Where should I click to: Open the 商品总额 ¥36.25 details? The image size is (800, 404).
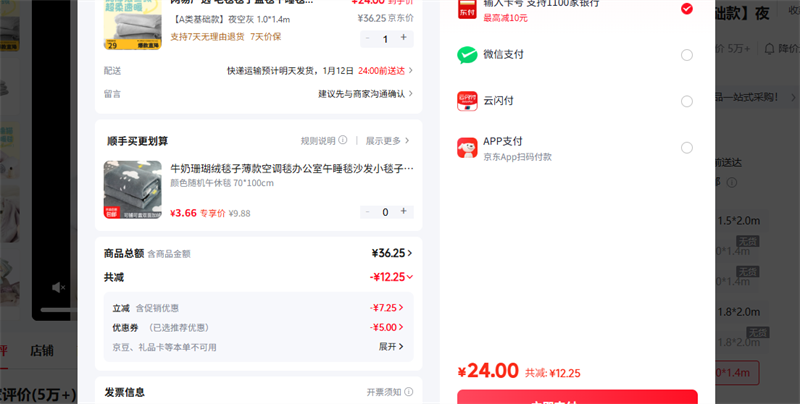391,253
